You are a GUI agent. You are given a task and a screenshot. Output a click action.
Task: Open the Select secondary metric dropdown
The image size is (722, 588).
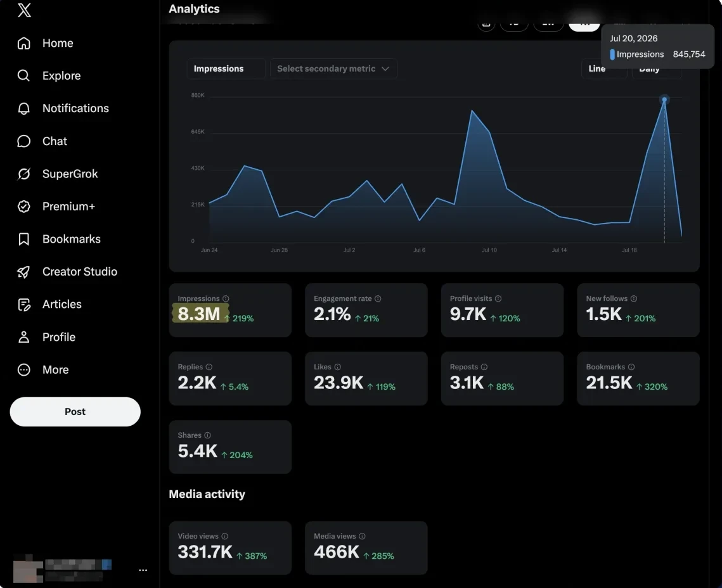pyautogui.click(x=333, y=68)
